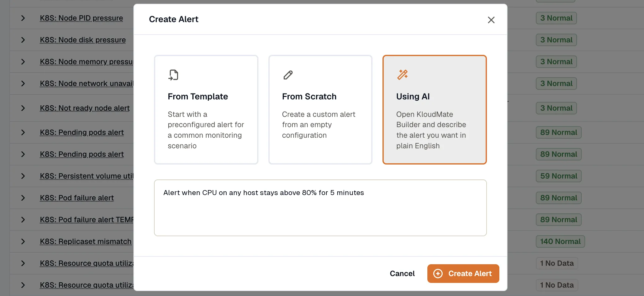Click the pencil icon for From Scratch
644x296 pixels.
[x=288, y=75]
